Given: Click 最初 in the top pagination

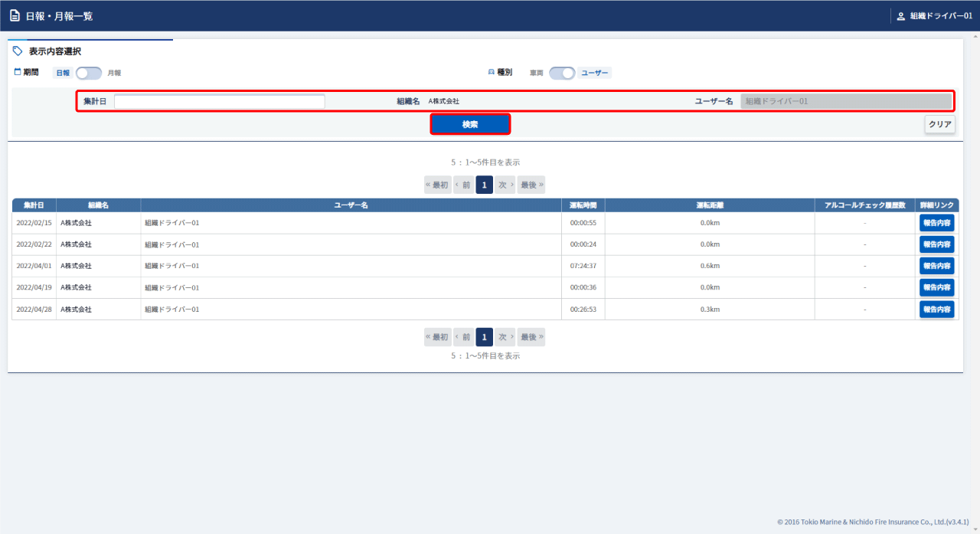Looking at the screenshot, I should [x=438, y=185].
